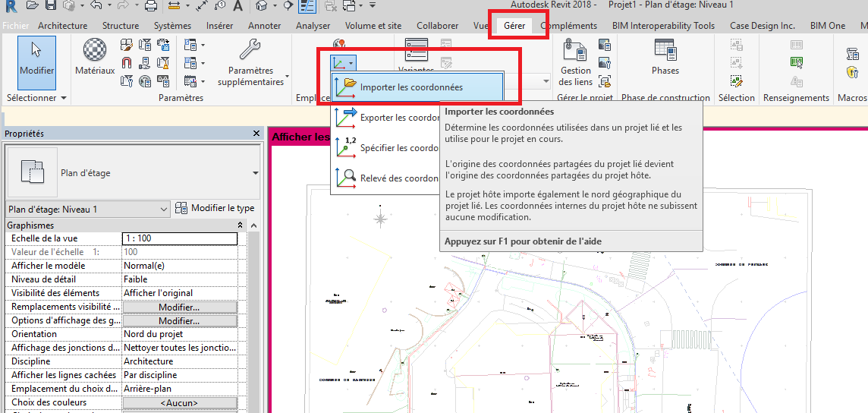Click the Shared Parameters hand icon

(145, 62)
